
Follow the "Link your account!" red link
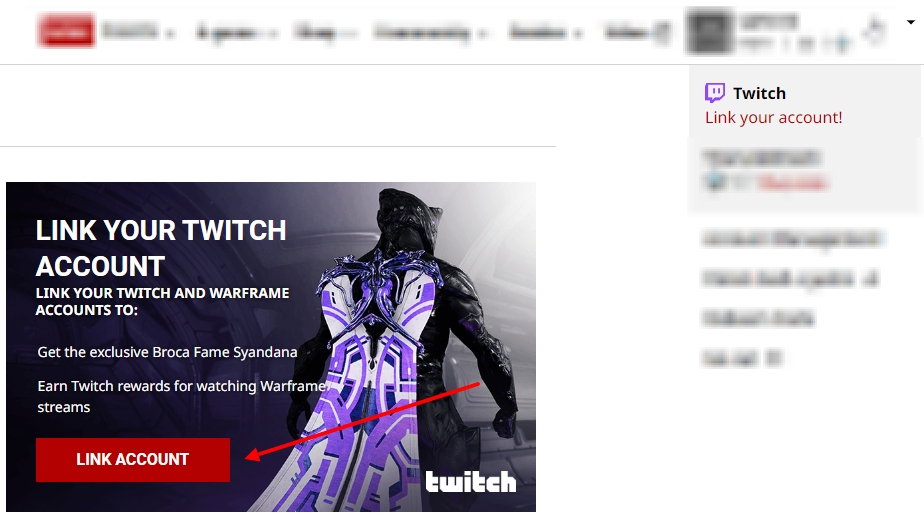click(773, 117)
